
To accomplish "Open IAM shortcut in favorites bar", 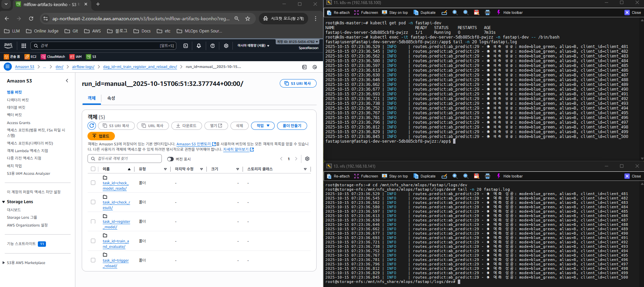I will (x=76, y=57).
